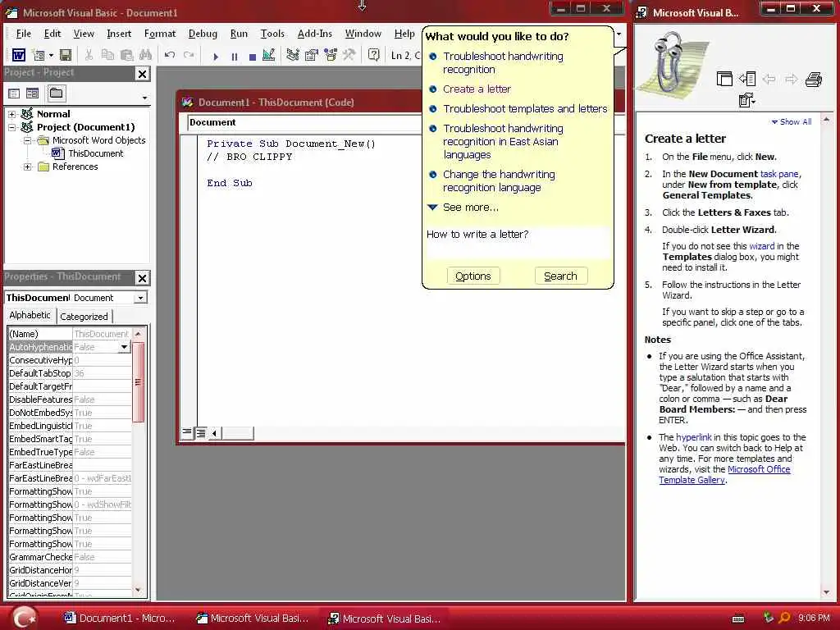
Task: Click the View Microsoft Word toolbar icon
Action: pyautogui.click(x=19, y=55)
